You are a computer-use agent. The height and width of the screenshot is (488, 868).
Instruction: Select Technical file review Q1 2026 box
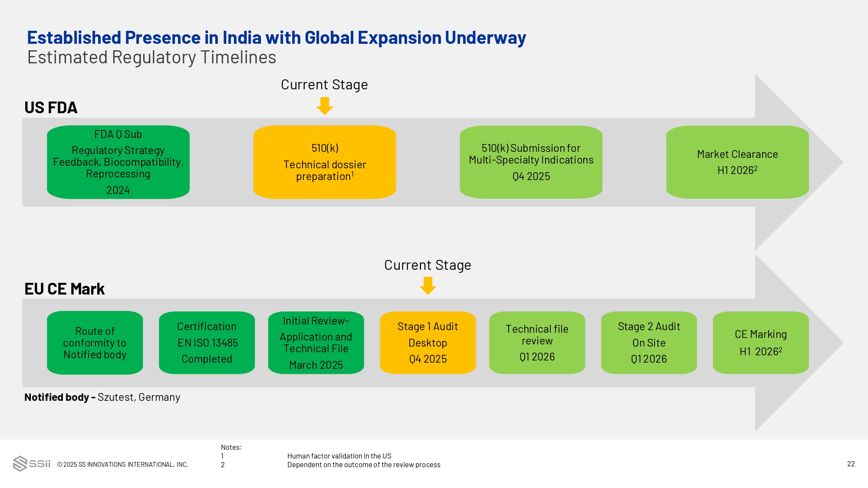[537, 343]
